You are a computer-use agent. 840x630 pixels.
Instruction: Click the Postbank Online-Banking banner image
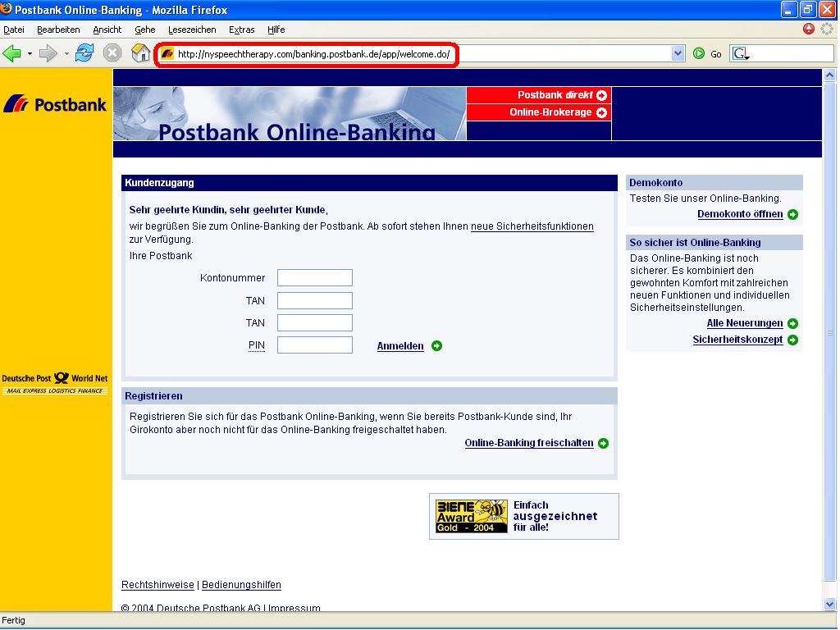pyautogui.click(x=290, y=113)
